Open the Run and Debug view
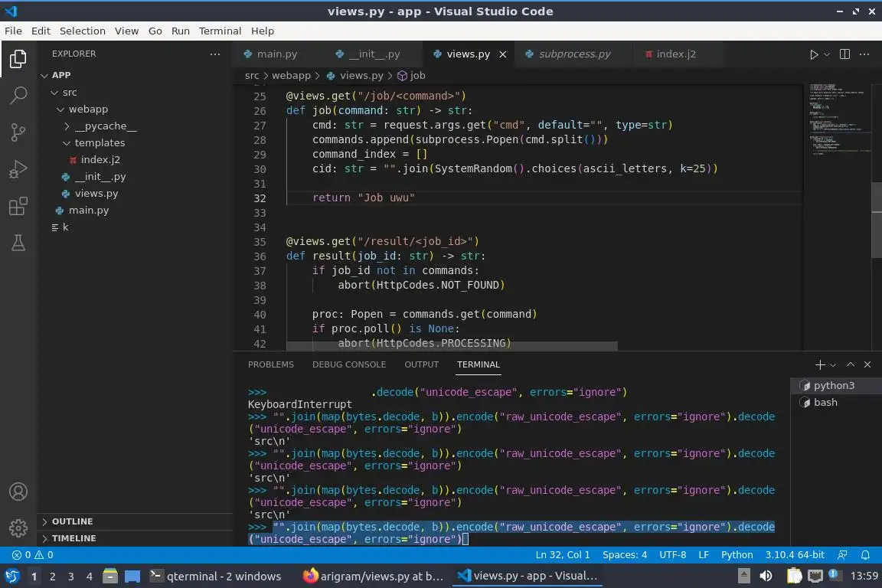 click(x=18, y=169)
